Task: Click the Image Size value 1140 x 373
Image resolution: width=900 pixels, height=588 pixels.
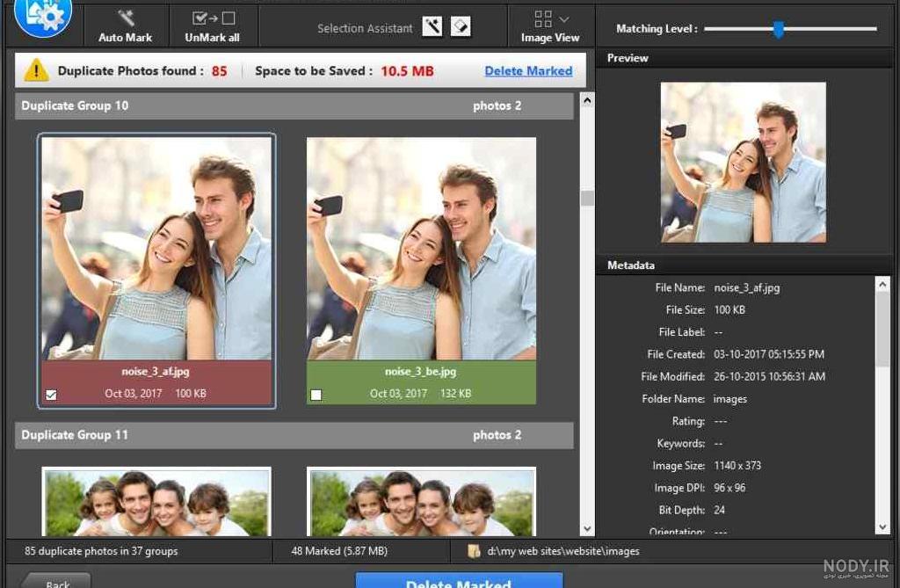Action: tap(737, 466)
